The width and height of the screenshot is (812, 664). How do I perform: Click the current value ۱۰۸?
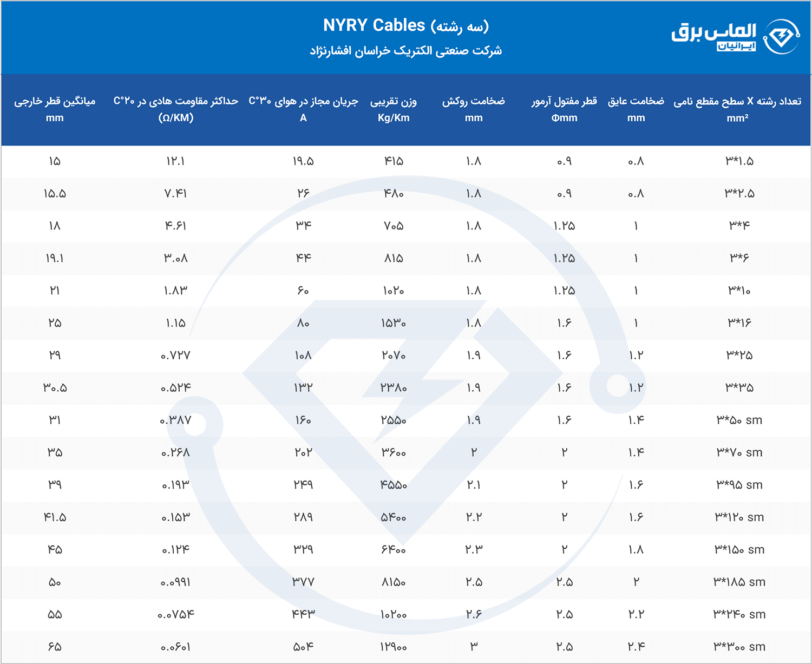pyautogui.click(x=303, y=356)
